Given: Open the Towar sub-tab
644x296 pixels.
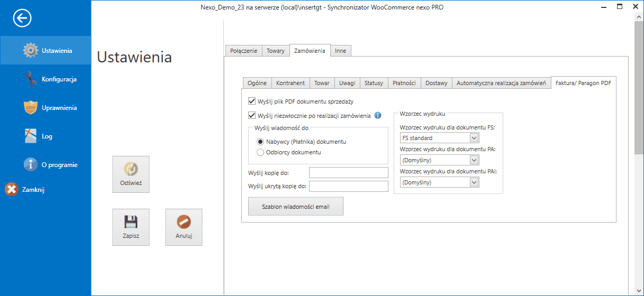Looking at the screenshot, I should (322, 83).
